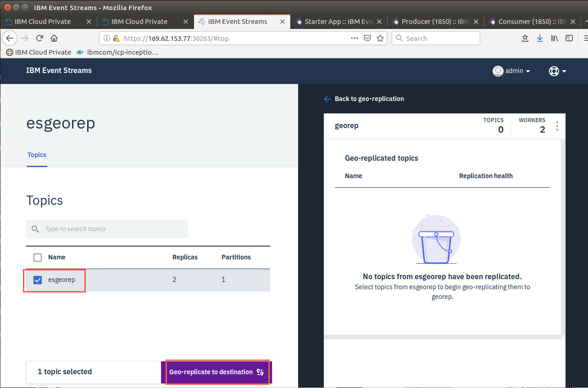This screenshot has height=388, width=588.
Task: Click Geo-replicate to destination button
Action: click(x=216, y=372)
